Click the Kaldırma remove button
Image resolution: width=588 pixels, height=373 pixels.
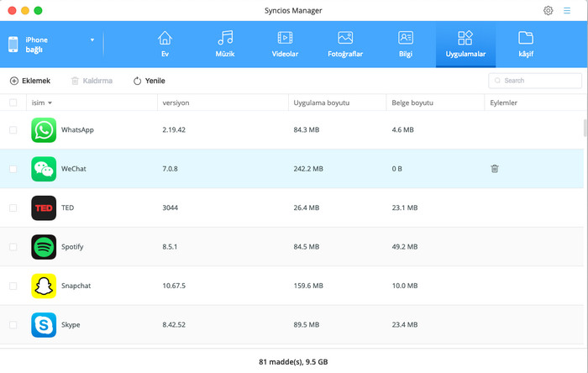(x=92, y=81)
